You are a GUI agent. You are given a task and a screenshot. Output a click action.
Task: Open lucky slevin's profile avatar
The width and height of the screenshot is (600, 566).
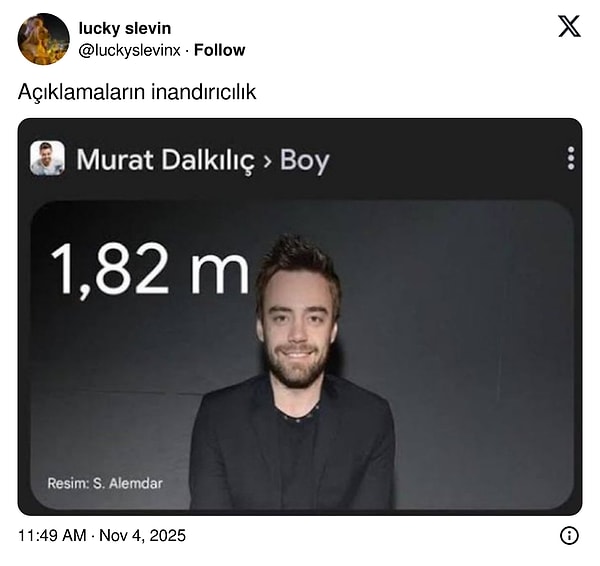click(x=44, y=39)
